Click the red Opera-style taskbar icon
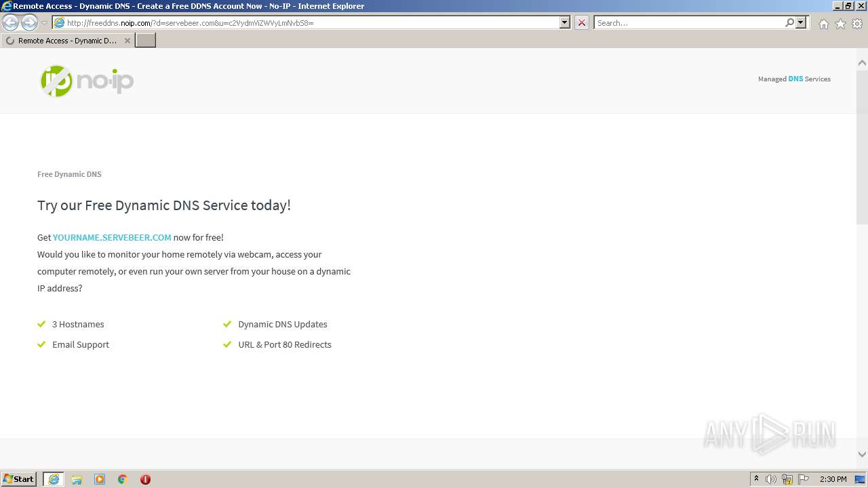Image resolution: width=868 pixels, height=488 pixels. tap(145, 479)
